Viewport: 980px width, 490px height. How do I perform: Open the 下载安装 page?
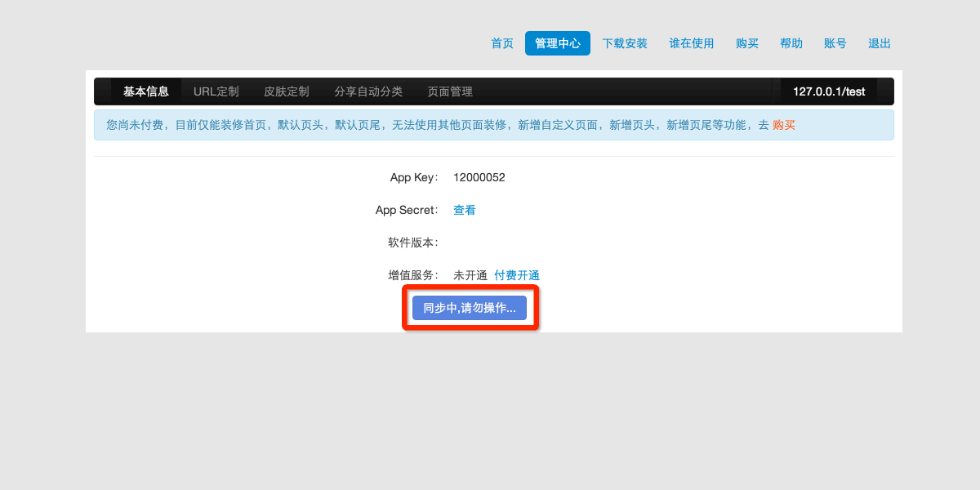coord(625,43)
